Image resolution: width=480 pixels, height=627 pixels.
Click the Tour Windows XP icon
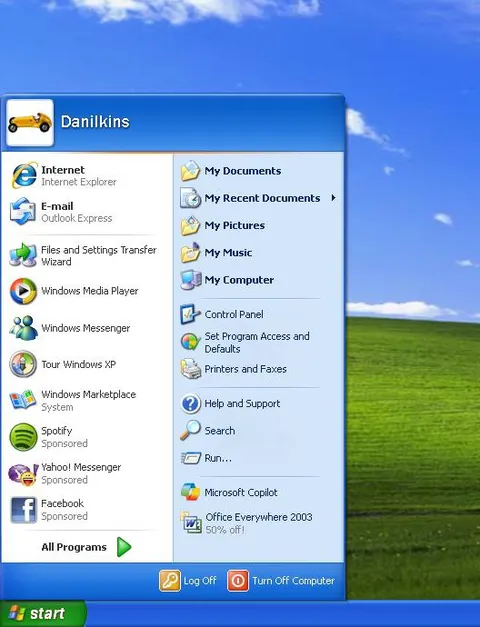coord(23,364)
